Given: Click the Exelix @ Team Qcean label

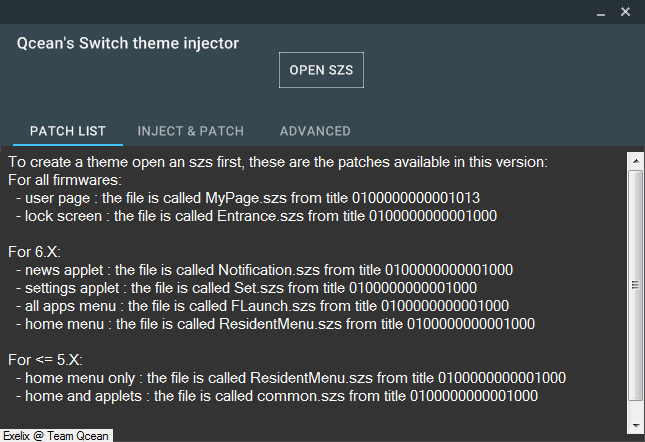Looking at the screenshot, I should (x=56, y=435).
